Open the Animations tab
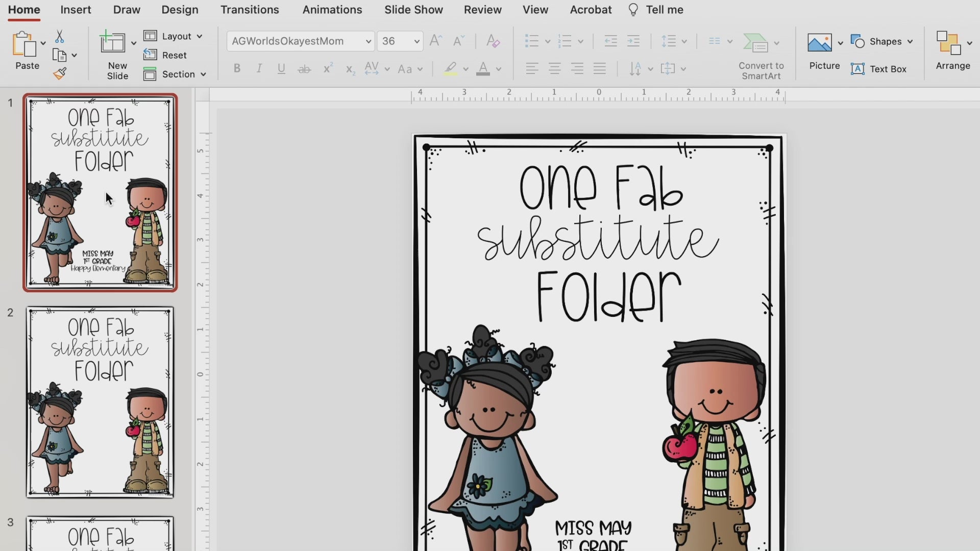This screenshot has height=551, width=980. pyautogui.click(x=332, y=10)
